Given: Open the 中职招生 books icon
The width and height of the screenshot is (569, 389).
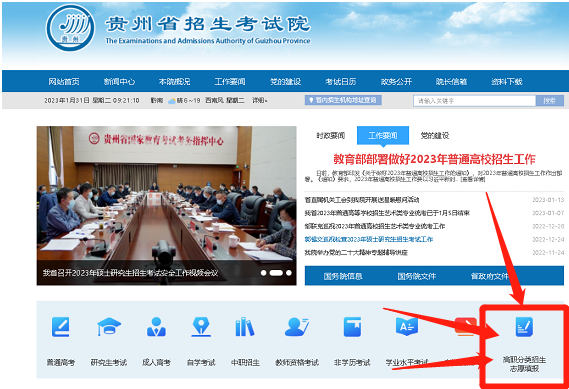Looking at the screenshot, I should tap(245, 327).
